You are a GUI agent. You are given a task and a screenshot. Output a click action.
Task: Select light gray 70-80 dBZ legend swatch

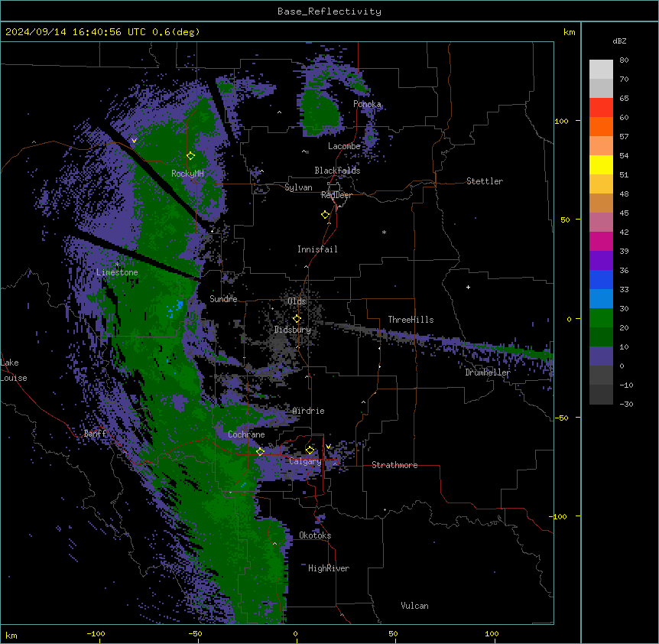[601, 70]
